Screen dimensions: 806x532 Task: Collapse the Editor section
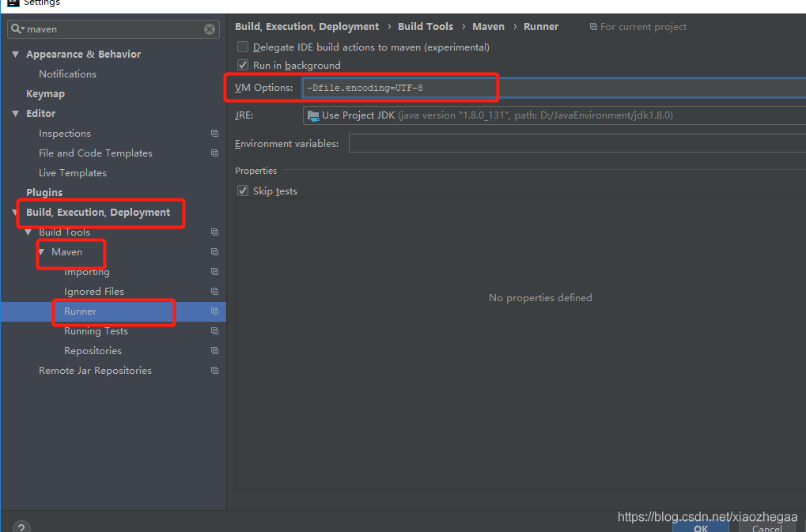pos(15,114)
